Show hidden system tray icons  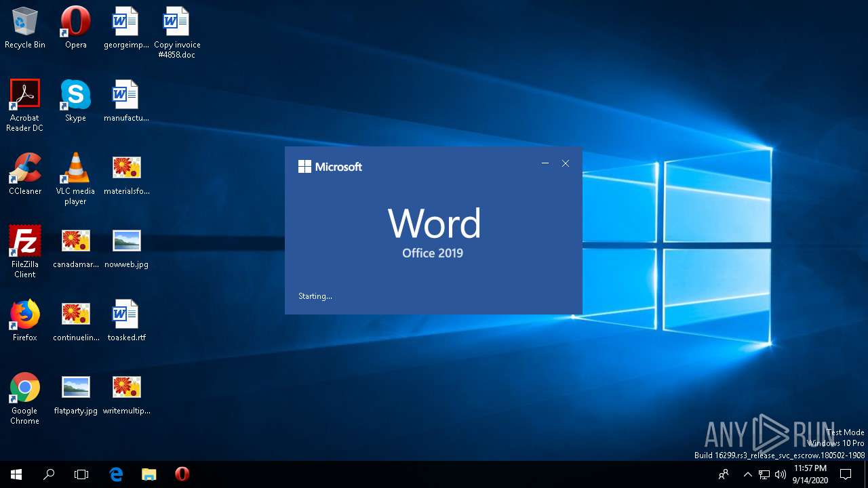[x=748, y=474]
